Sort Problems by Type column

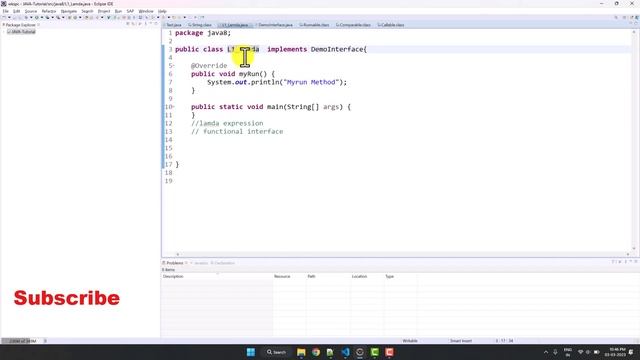(x=400, y=276)
